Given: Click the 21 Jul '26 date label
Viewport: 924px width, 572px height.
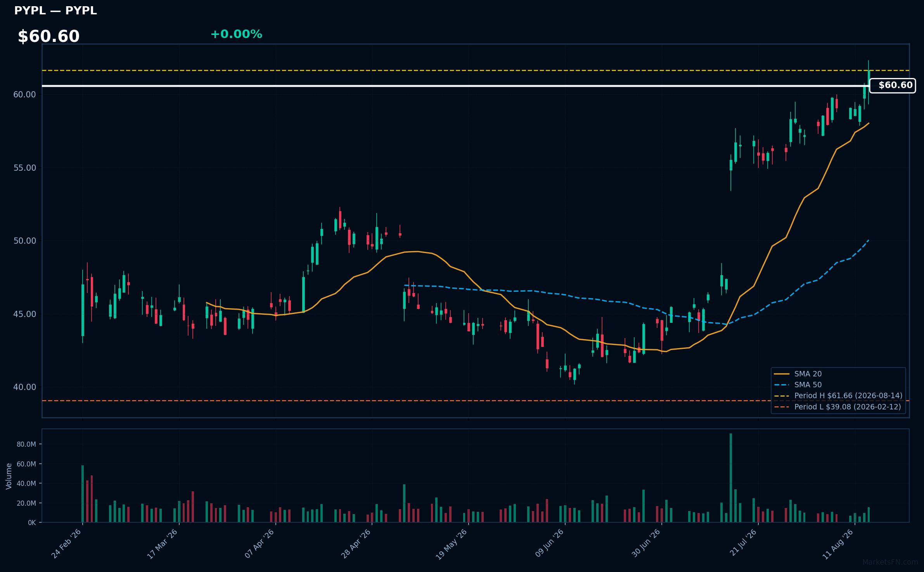Looking at the screenshot, I should click(x=743, y=543).
